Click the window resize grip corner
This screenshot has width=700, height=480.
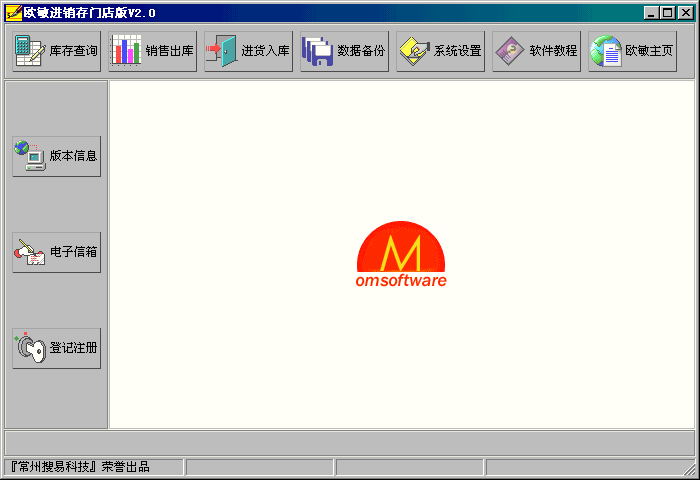point(689,469)
